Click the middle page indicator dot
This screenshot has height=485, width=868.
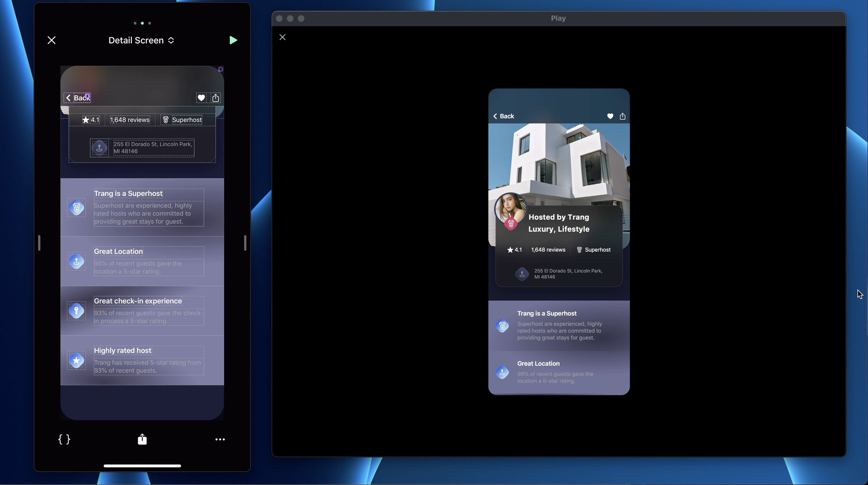click(x=142, y=23)
